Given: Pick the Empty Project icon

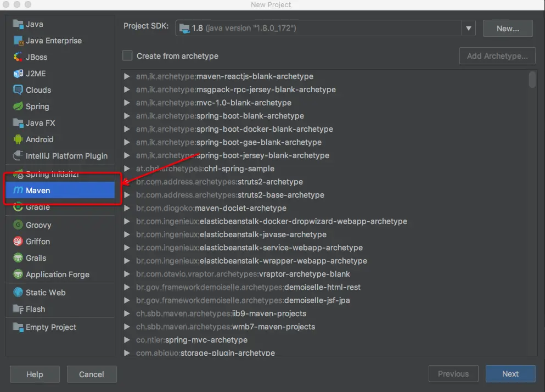Looking at the screenshot, I should [x=18, y=327].
